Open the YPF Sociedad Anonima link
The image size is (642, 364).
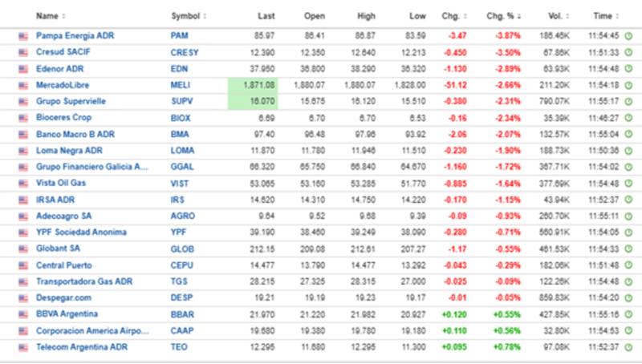pyautogui.click(x=81, y=233)
